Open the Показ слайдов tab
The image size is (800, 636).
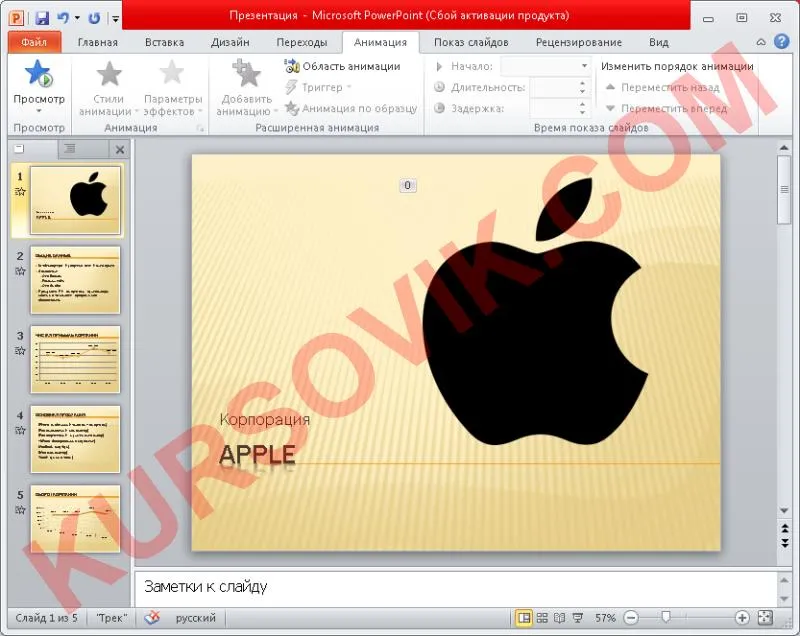471,42
